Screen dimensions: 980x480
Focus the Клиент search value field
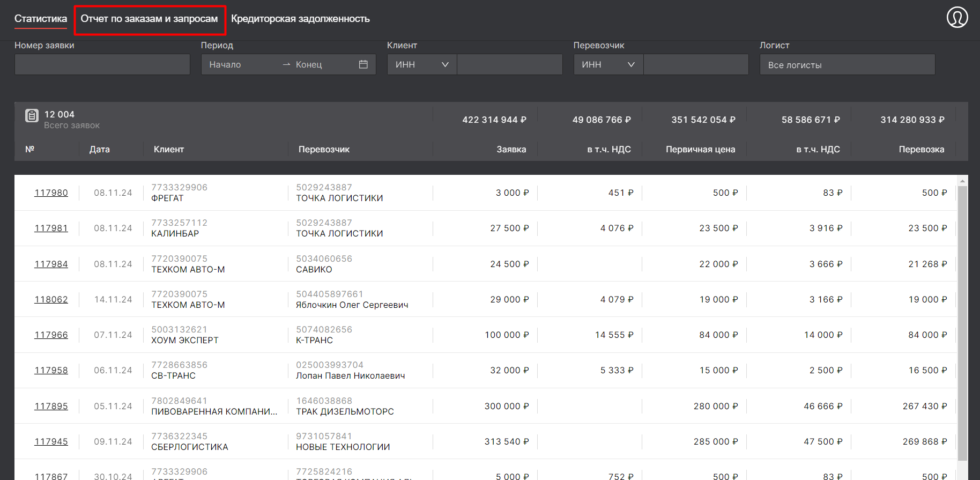coord(510,64)
